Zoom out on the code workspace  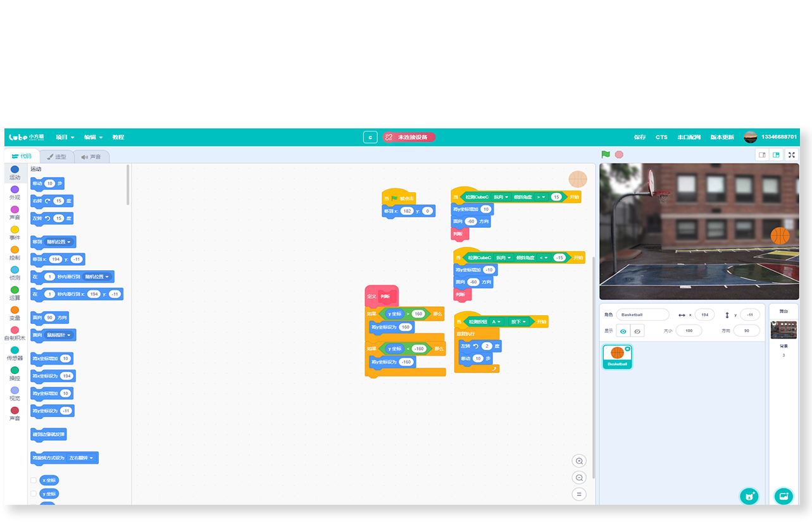tap(578, 478)
